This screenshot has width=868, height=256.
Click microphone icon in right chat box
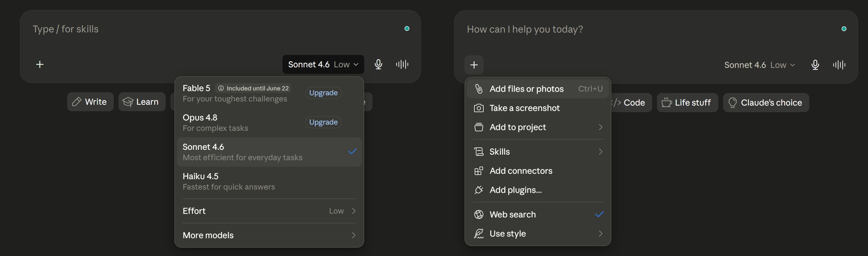click(815, 65)
